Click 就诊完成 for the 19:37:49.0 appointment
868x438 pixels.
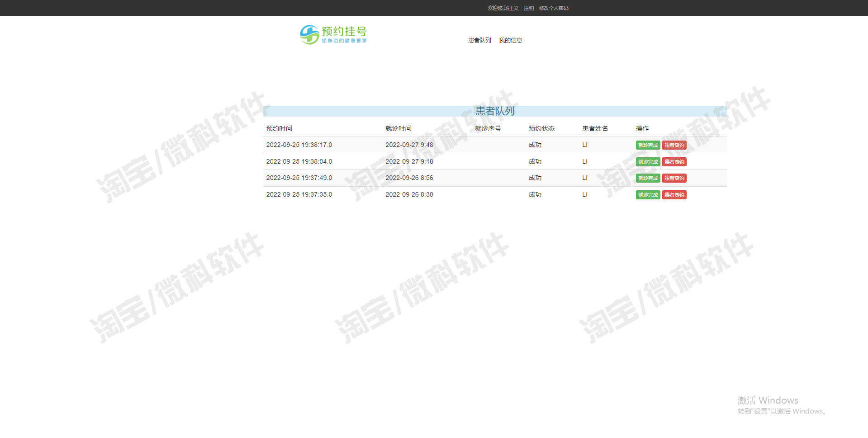click(648, 178)
